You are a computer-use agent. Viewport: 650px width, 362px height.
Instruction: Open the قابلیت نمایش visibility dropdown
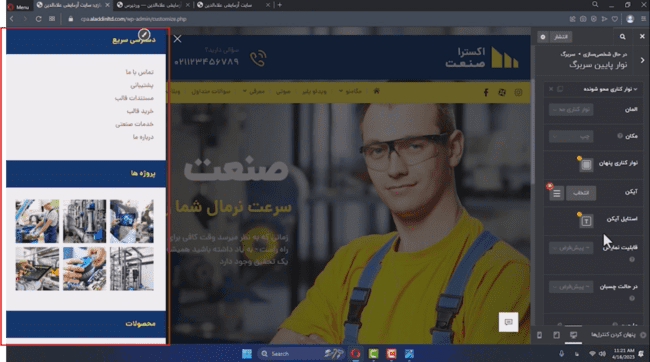tap(571, 248)
